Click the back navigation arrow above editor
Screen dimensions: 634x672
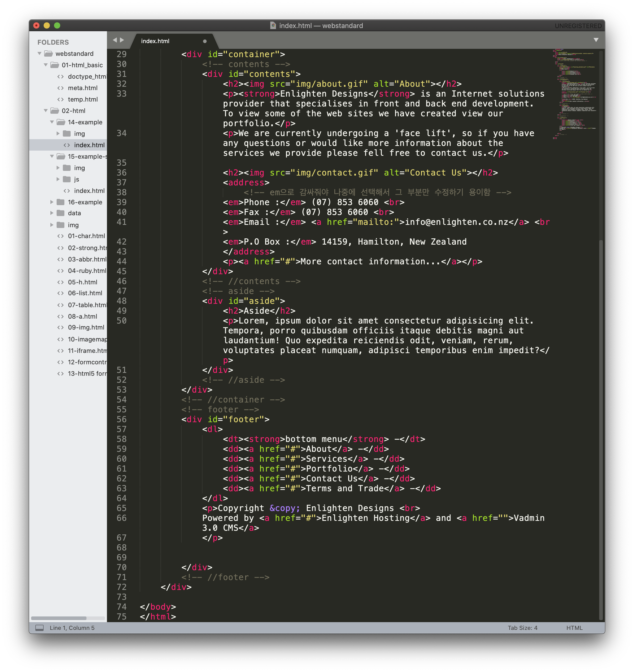(x=114, y=40)
